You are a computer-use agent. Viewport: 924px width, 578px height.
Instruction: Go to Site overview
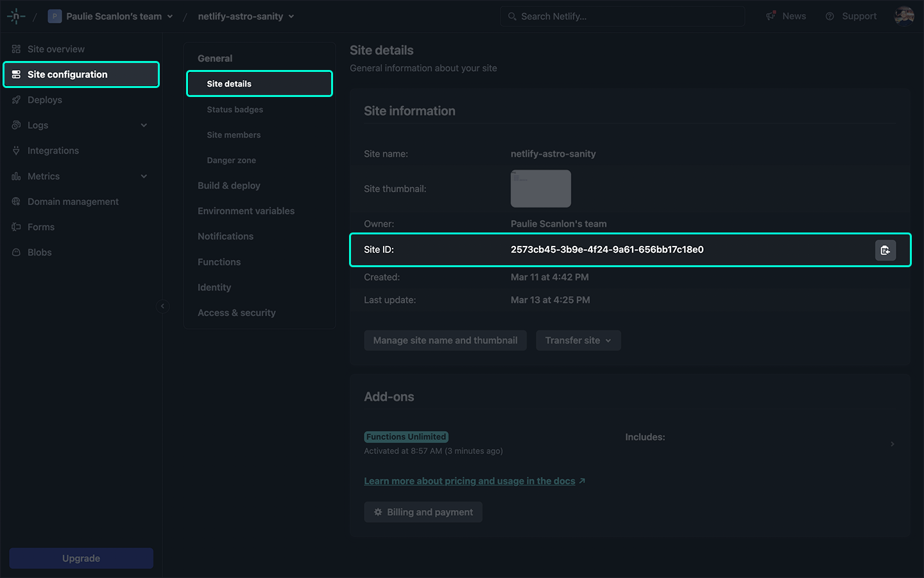pos(81,49)
